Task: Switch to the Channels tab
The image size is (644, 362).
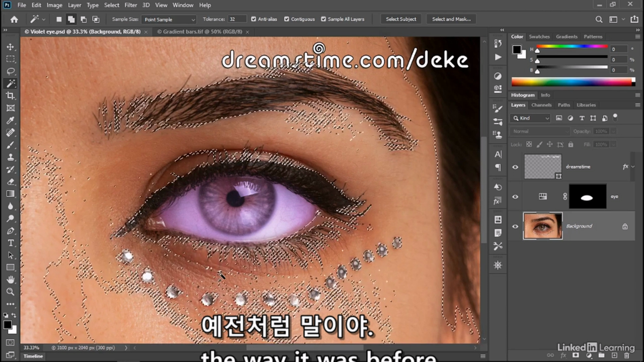Action: click(541, 105)
